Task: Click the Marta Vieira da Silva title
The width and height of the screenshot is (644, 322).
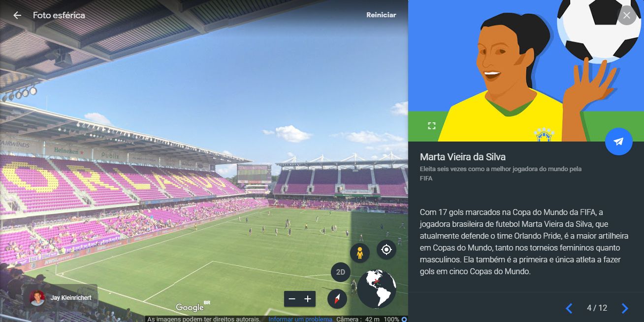Action: tap(463, 157)
